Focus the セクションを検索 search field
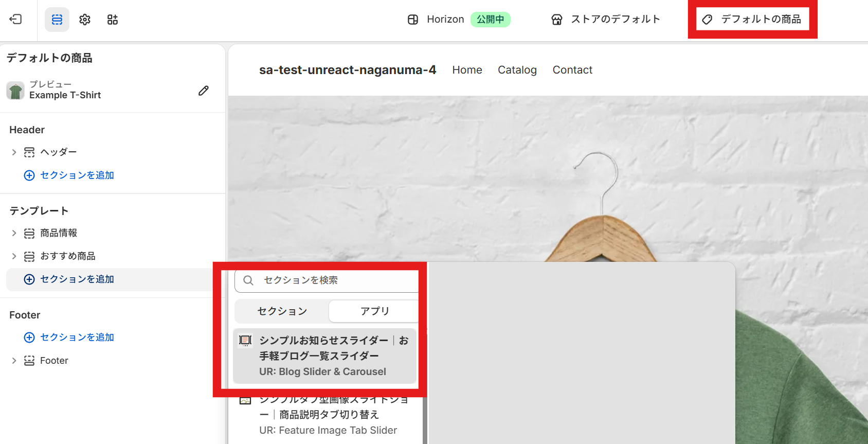The height and width of the screenshot is (444, 868). coord(327,280)
